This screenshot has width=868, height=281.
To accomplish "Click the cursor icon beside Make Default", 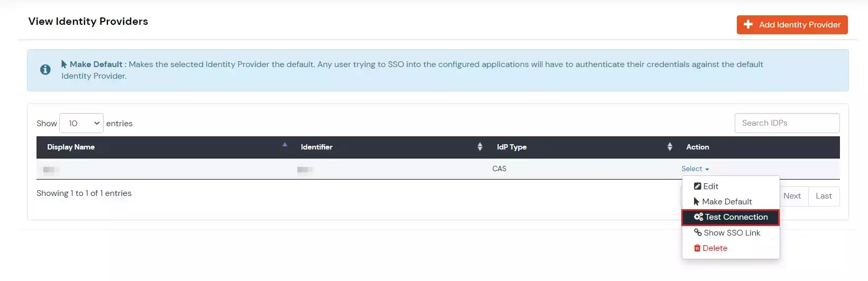I will [x=697, y=202].
